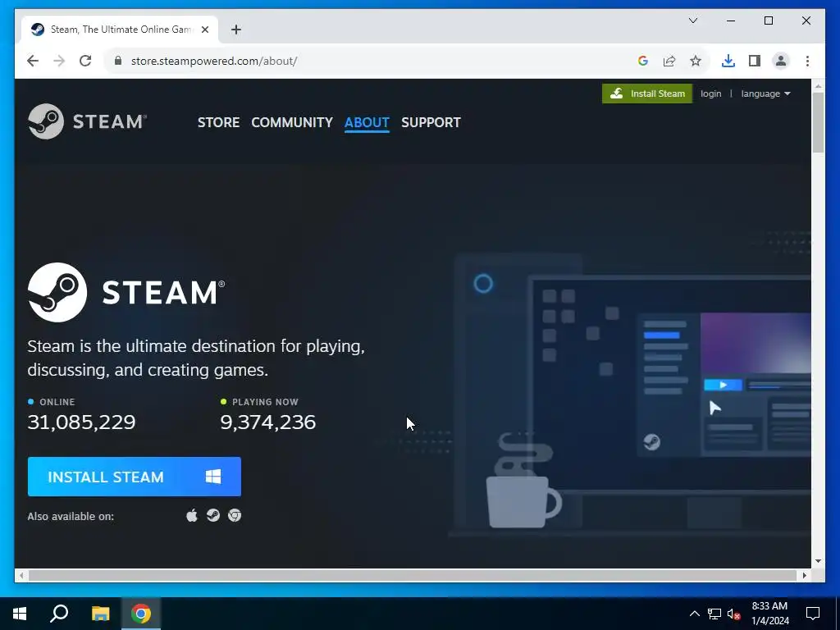Image resolution: width=840 pixels, height=630 pixels.
Task: Go to SUPPORT menu
Action: click(x=431, y=122)
